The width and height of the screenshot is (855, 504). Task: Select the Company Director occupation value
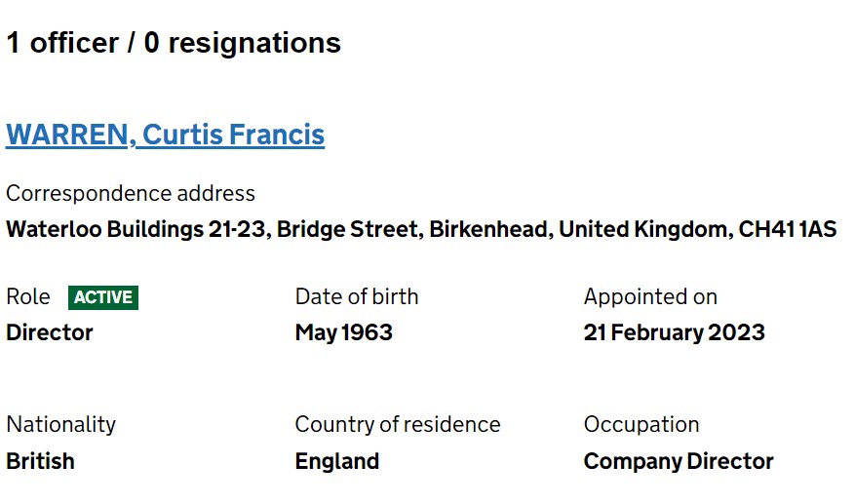(679, 461)
